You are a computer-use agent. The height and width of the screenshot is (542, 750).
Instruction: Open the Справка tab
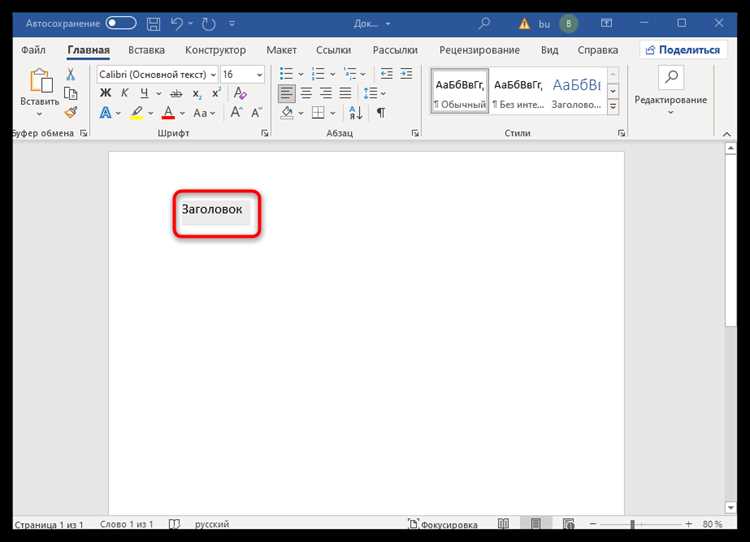click(x=597, y=50)
